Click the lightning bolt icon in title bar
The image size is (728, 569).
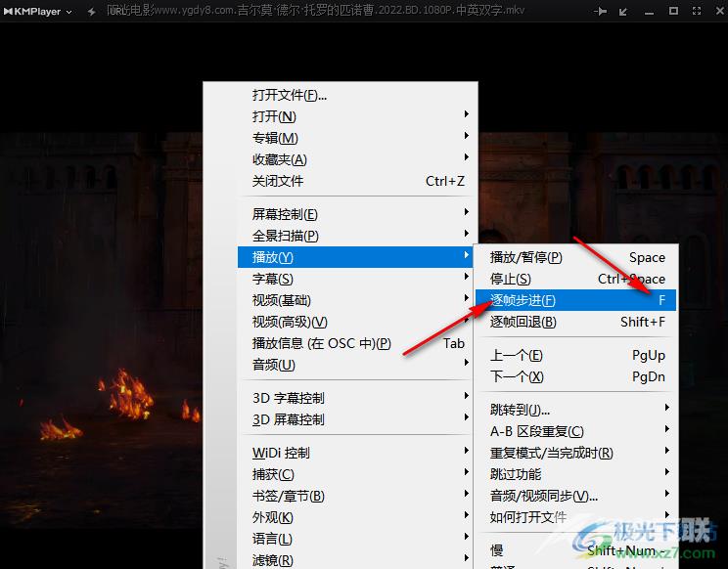pyautogui.click(x=91, y=11)
